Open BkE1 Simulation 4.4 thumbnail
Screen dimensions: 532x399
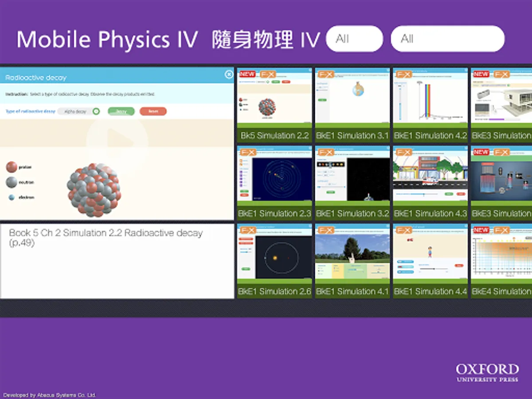[x=430, y=261]
